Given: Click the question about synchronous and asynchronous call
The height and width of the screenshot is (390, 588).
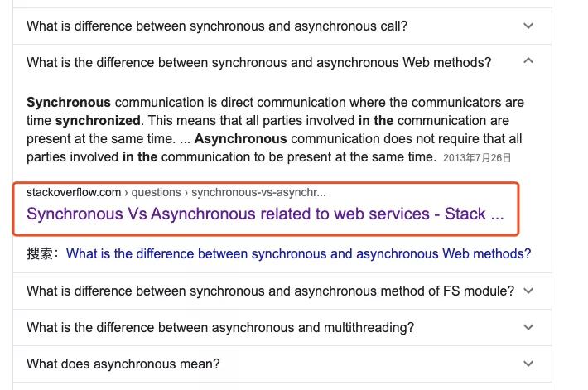Looking at the screenshot, I should (217, 26).
